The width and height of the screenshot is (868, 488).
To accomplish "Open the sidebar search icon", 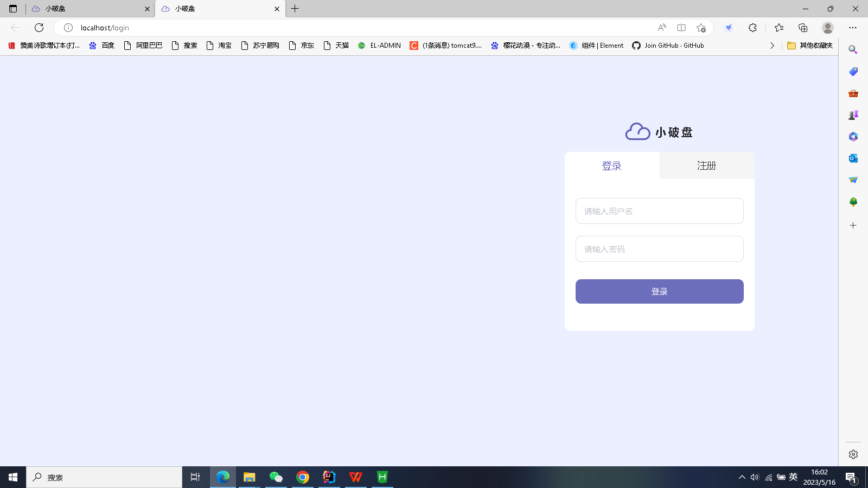I will pyautogui.click(x=853, y=50).
